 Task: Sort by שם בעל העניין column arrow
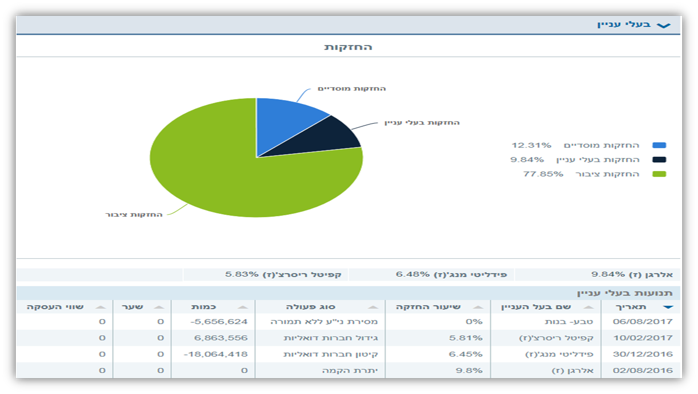point(588,307)
